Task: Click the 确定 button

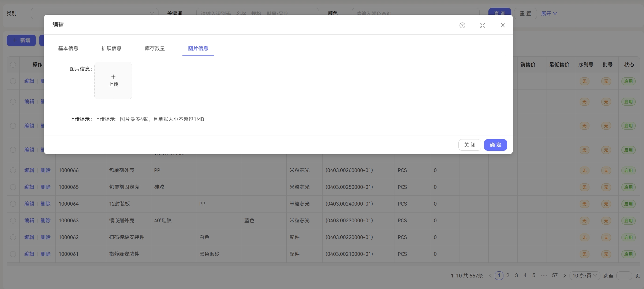Action: (x=495, y=145)
